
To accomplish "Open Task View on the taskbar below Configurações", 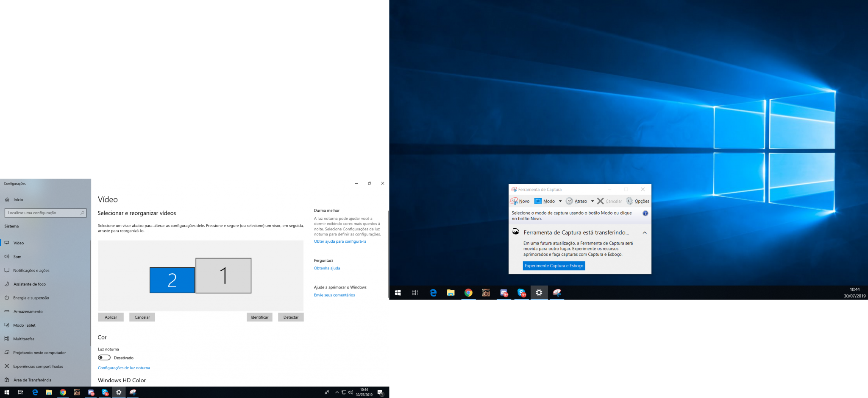I will click(x=20, y=392).
